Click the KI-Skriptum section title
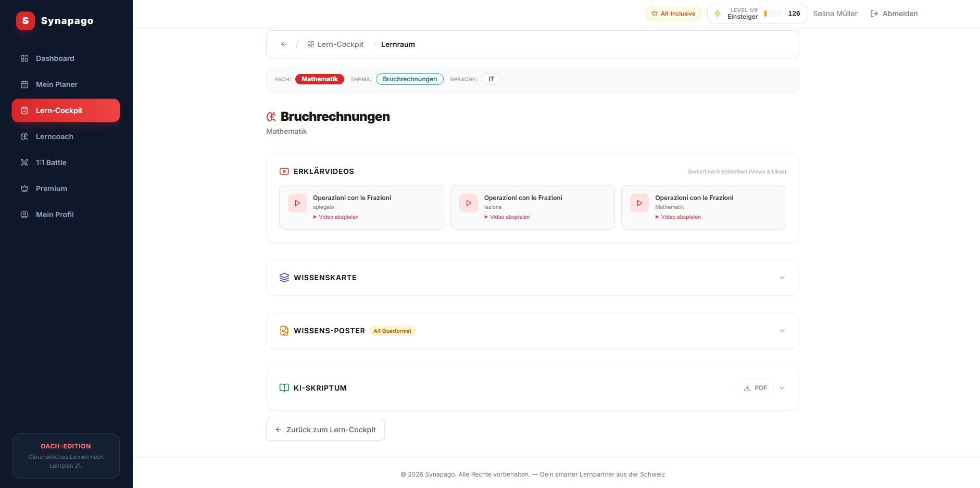Image resolution: width=980 pixels, height=488 pixels. [320, 388]
